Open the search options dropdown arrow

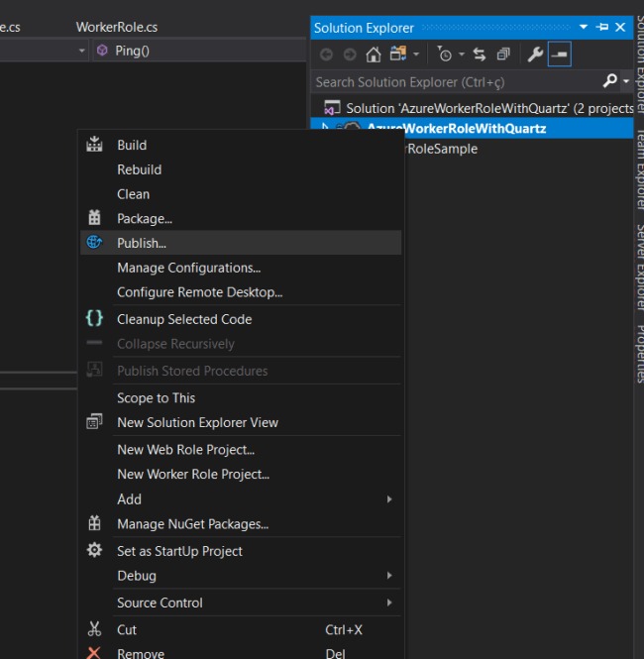coord(625,82)
